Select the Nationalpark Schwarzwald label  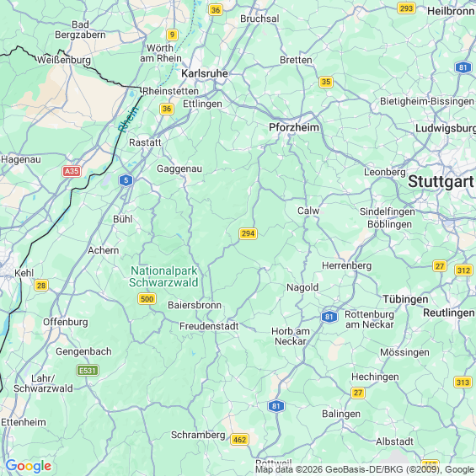click(163, 276)
